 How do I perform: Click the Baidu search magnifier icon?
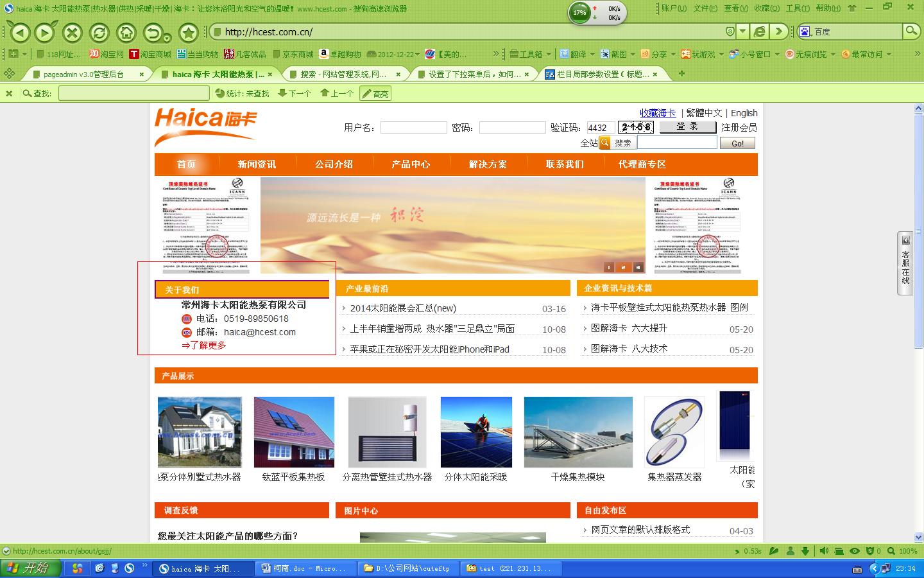click(911, 31)
